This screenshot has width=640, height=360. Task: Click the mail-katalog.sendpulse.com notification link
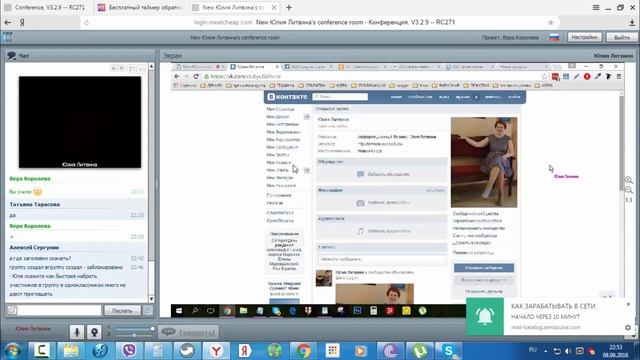tap(545, 327)
